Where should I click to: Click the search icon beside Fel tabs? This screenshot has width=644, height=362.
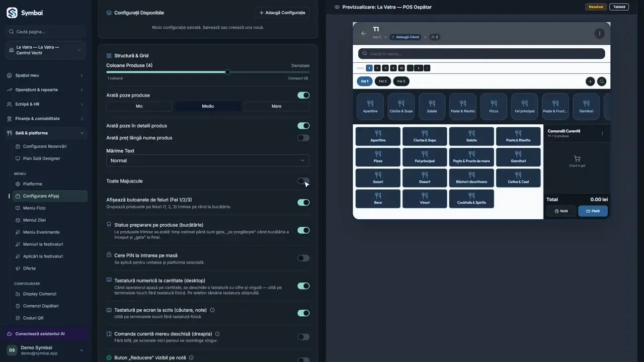point(602,81)
